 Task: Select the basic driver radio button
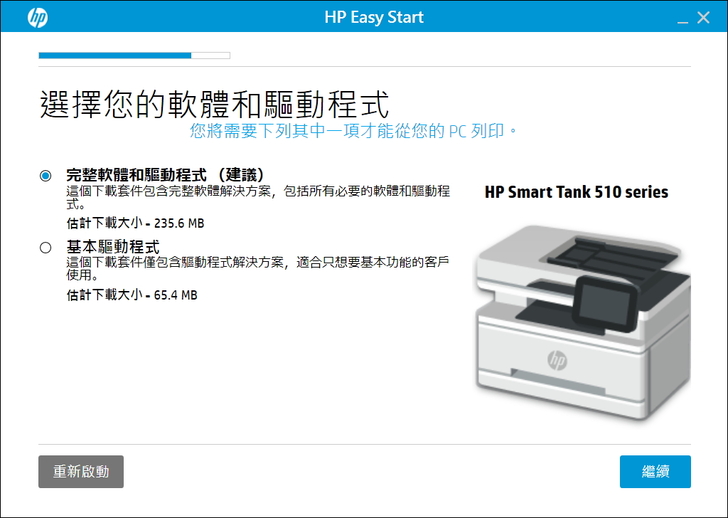(46, 247)
